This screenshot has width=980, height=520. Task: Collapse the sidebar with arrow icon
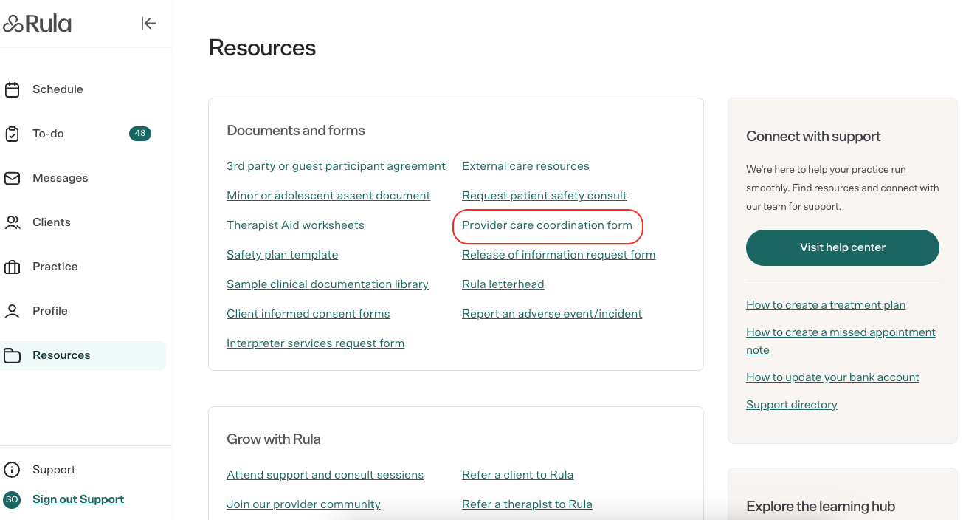(x=148, y=24)
